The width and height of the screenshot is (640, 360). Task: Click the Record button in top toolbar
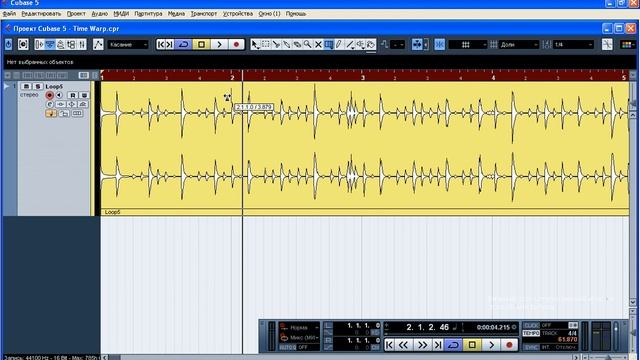236,44
